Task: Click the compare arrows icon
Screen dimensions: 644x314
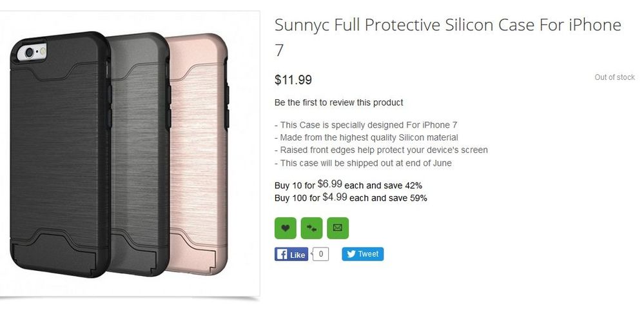Action: pyautogui.click(x=311, y=228)
